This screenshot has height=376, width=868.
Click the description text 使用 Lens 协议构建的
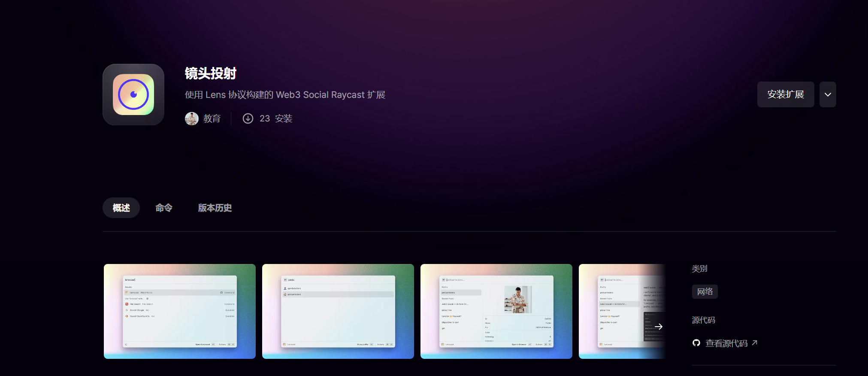tap(229, 94)
